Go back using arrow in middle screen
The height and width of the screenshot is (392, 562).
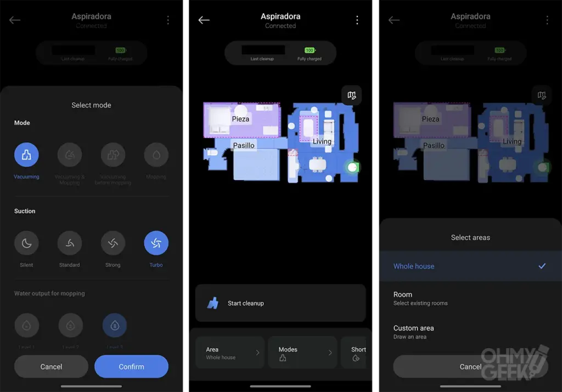click(204, 20)
